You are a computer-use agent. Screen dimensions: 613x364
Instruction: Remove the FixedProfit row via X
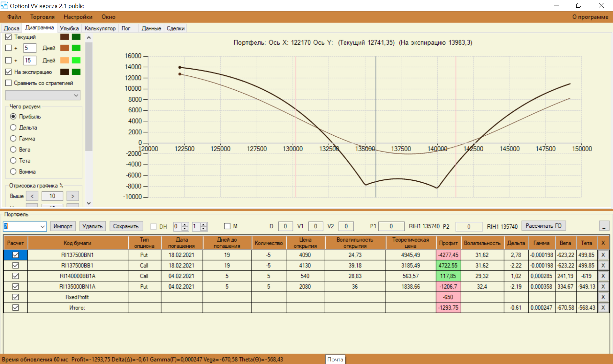603,297
